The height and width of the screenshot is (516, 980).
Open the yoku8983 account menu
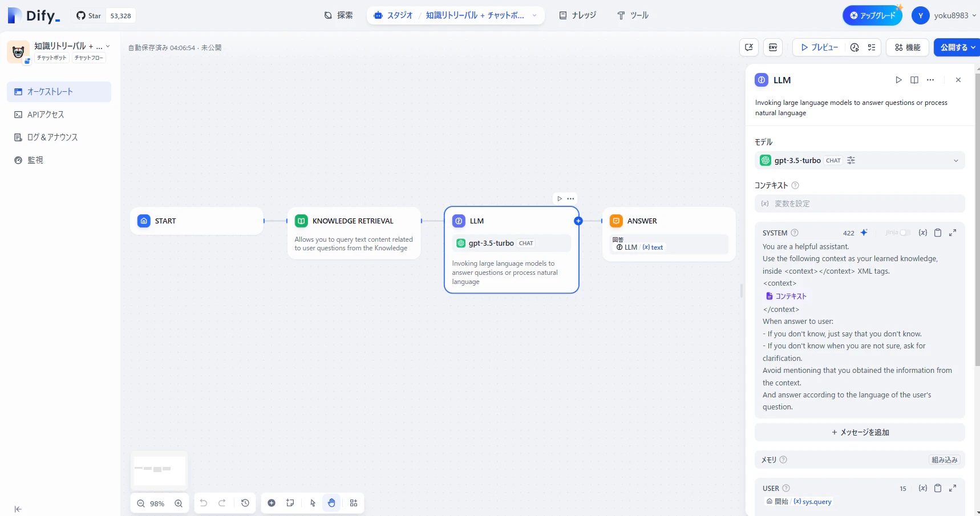(945, 15)
